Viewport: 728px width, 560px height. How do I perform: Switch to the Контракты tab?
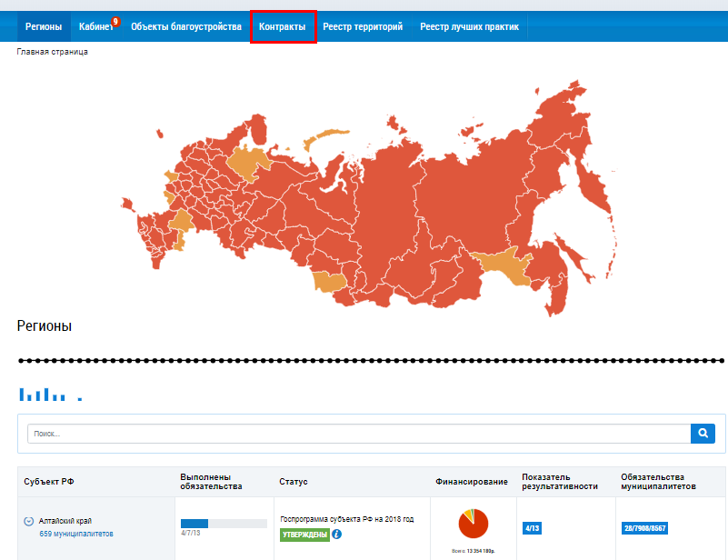(283, 27)
